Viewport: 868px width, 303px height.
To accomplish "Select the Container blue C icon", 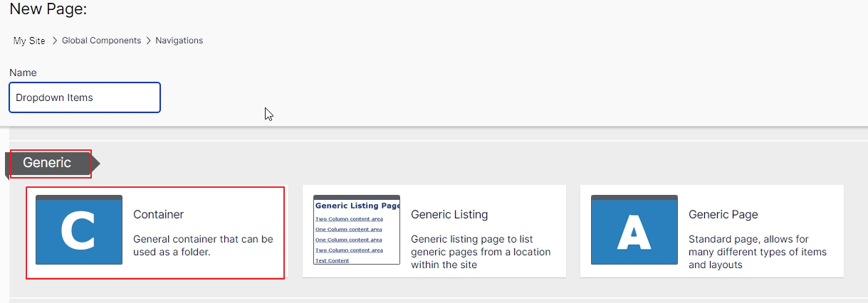I will 79,230.
